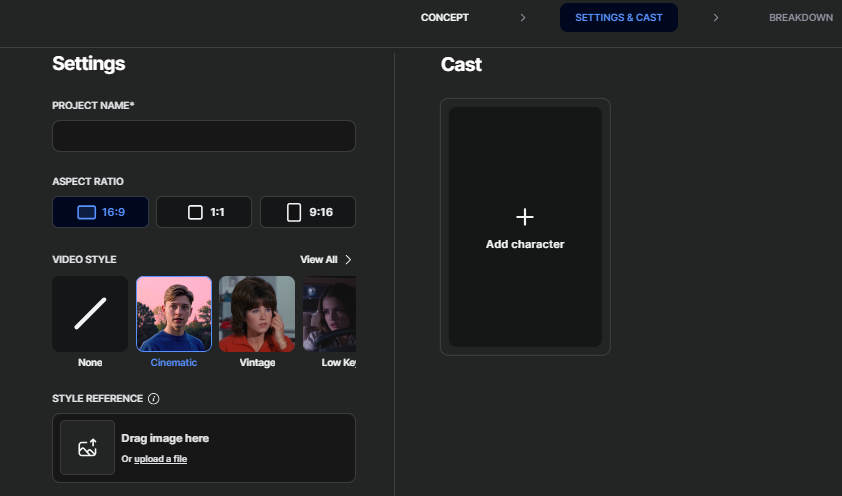
Task: Click the portrait rectangle icon for 9:16
Action: (294, 212)
